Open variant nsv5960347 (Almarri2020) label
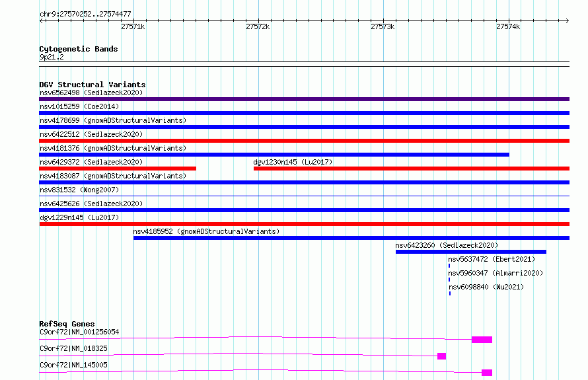 tap(496, 273)
